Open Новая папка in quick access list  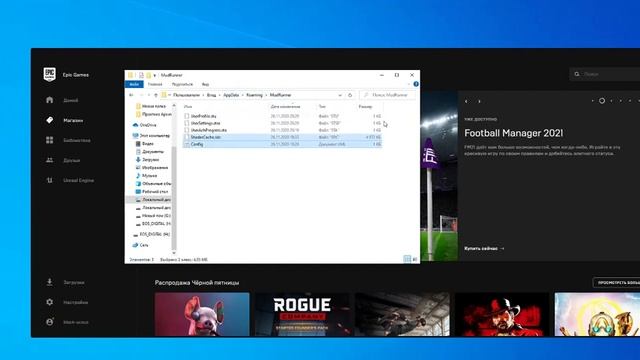point(151,106)
